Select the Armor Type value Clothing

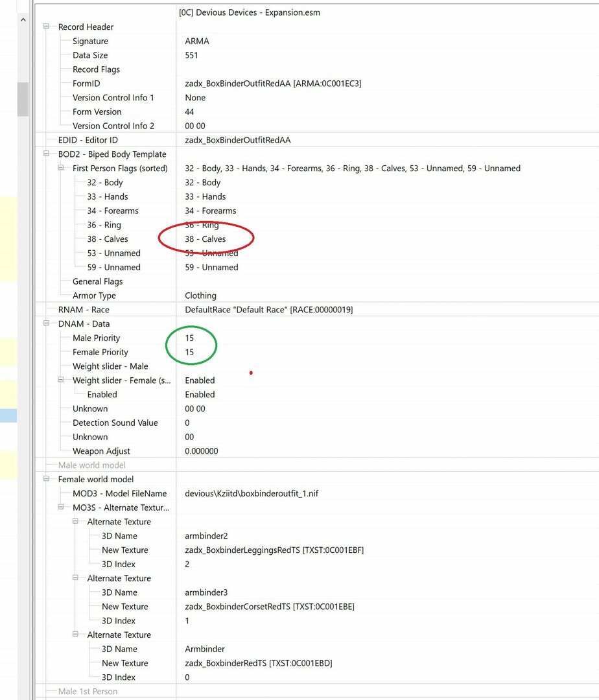(x=200, y=296)
